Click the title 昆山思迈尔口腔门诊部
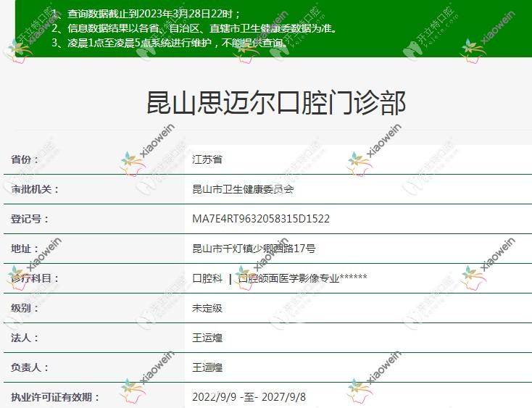Screen dimensions: 532x408 click(276, 103)
